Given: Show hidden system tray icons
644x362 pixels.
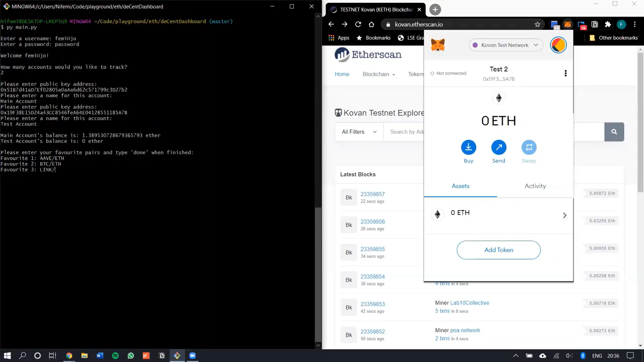Looking at the screenshot, I should point(517,355).
